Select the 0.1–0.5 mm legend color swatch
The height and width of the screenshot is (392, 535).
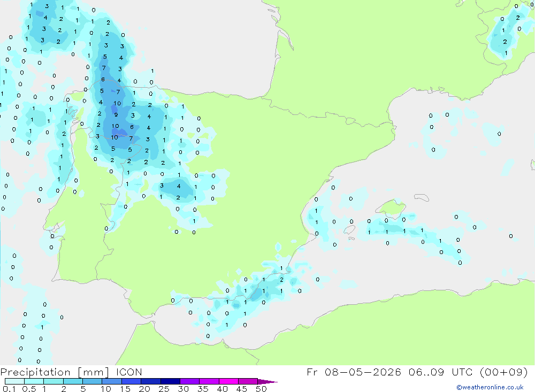pos(14,381)
